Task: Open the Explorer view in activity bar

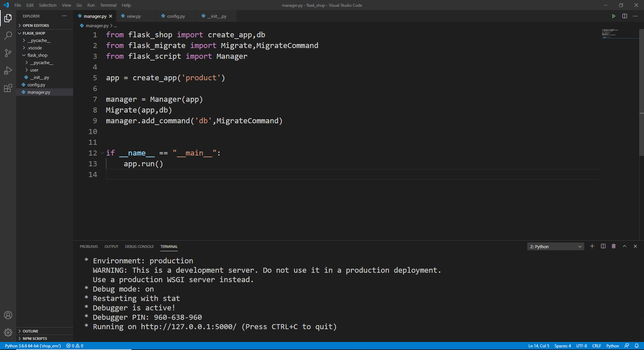Action: pyautogui.click(x=8, y=18)
